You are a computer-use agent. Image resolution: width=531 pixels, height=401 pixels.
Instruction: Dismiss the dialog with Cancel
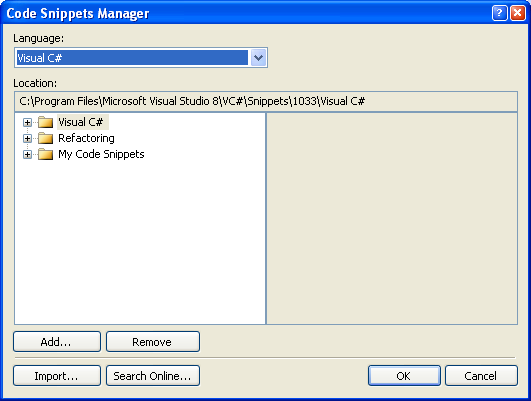click(481, 376)
